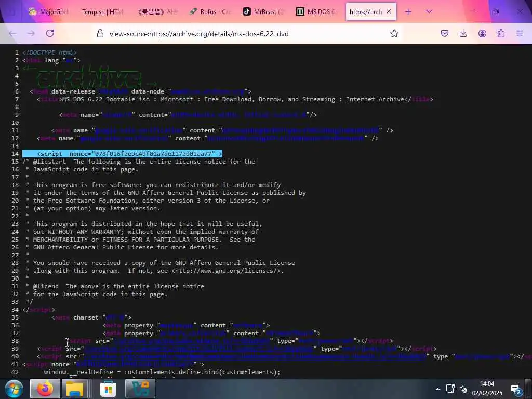Click "This program is free software" line
This screenshot has height=399, width=532.
tap(153, 185)
